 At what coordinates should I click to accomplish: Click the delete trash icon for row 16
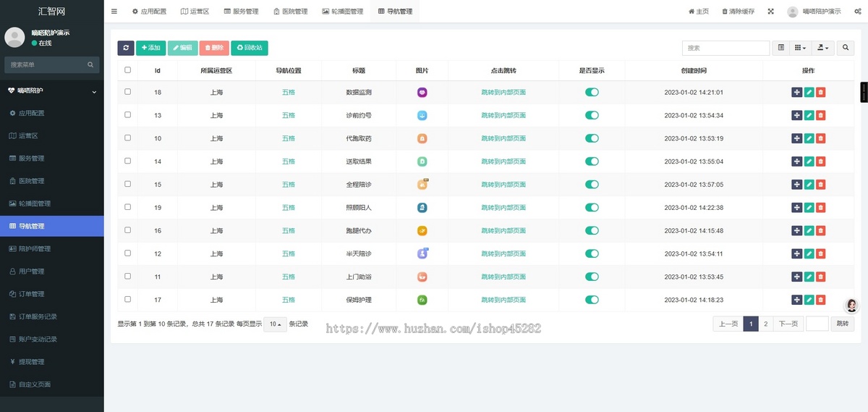click(820, 230)
